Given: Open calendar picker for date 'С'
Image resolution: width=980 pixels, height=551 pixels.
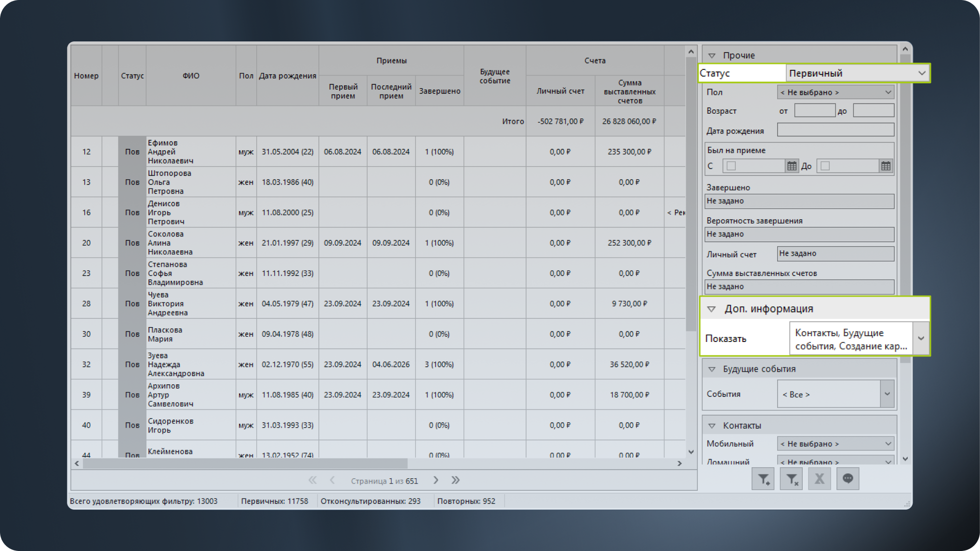Looking at the screenshot, I should (792, 166).
